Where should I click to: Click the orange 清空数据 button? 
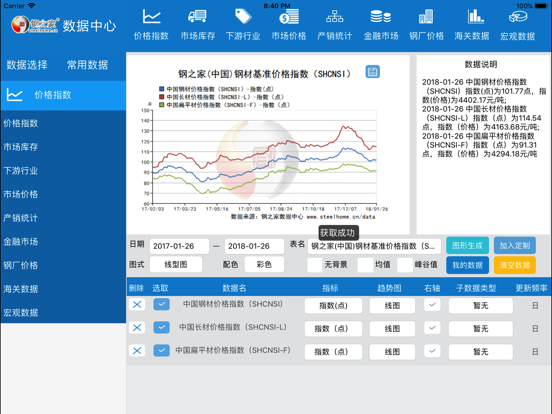pyautogui.click(x=515, y=265)
